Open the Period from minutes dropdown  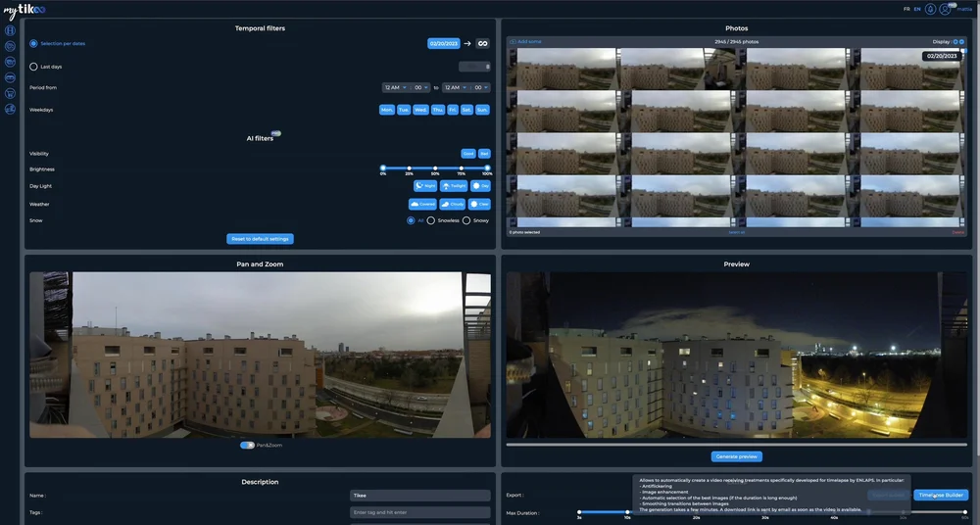tap(421, 87)
